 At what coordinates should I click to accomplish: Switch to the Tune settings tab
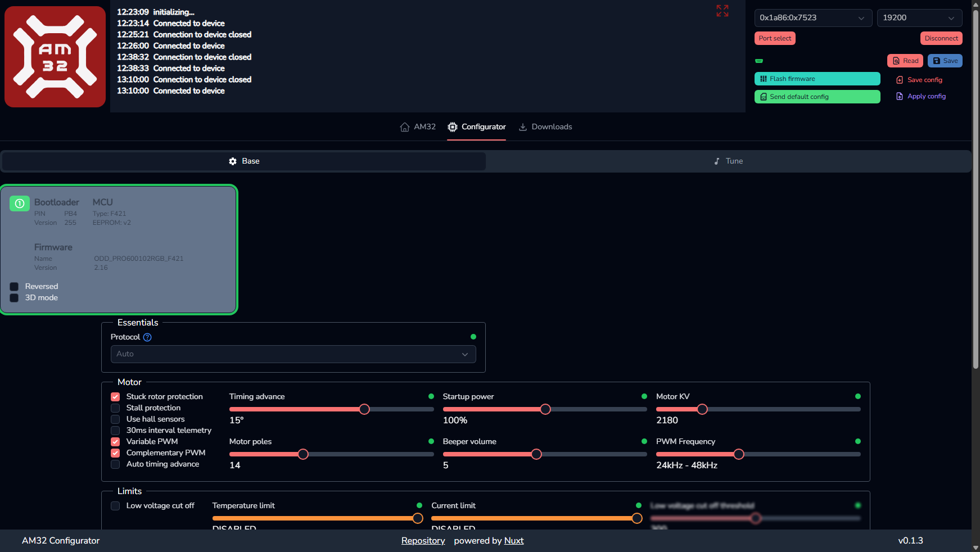tap(729, 161)
